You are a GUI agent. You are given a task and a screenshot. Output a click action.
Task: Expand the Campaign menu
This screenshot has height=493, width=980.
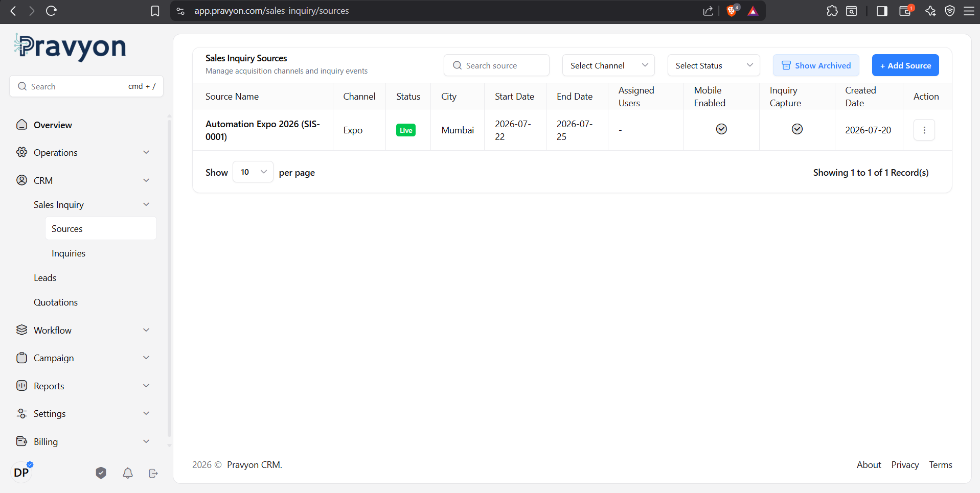tap(83, 358)
